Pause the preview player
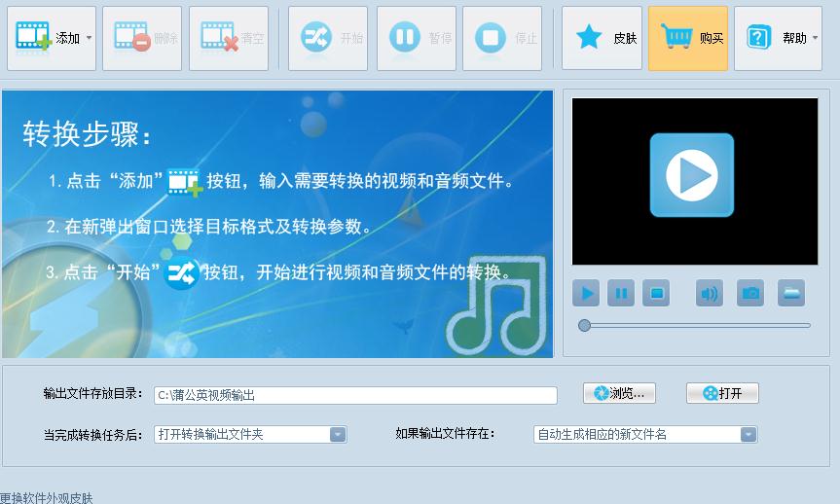Viewport: 840px width, 504px height. [x=621, y=293]
